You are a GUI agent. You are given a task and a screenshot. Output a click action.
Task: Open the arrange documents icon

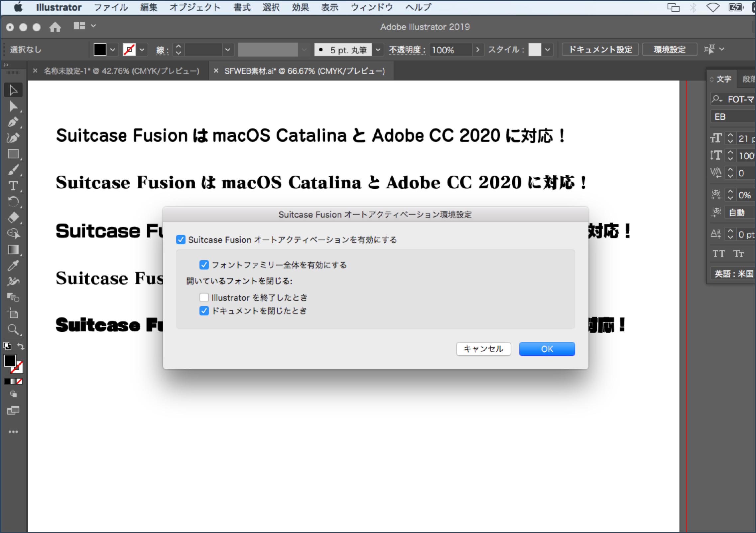point(79,26)
